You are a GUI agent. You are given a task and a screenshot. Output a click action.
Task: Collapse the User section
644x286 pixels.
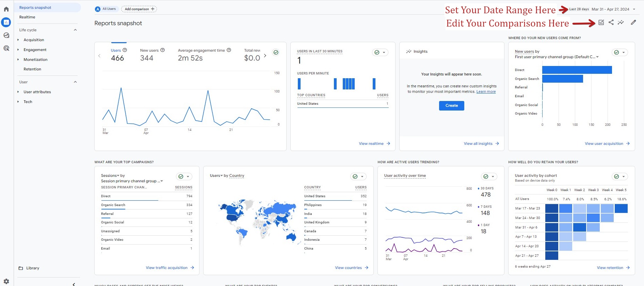75,82
